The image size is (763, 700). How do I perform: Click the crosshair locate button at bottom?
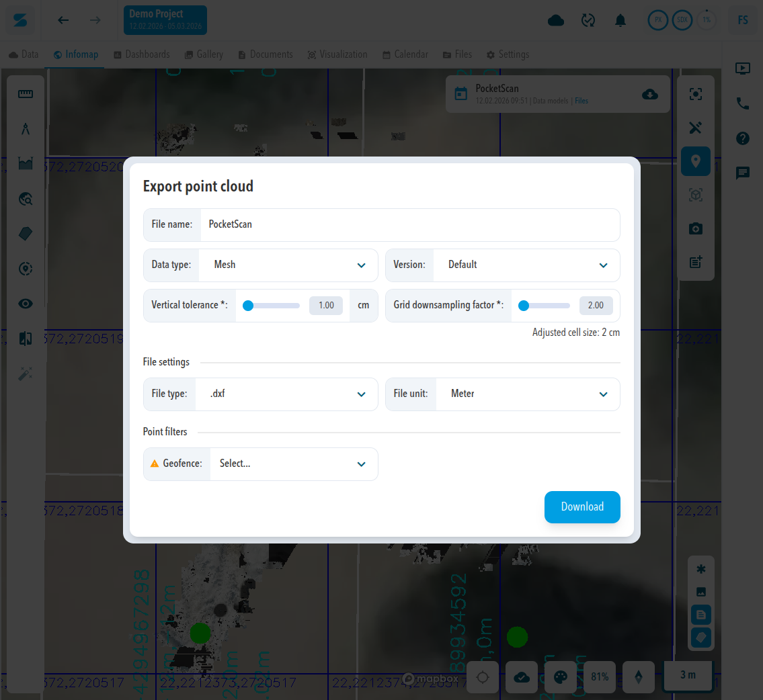point(483,677)
